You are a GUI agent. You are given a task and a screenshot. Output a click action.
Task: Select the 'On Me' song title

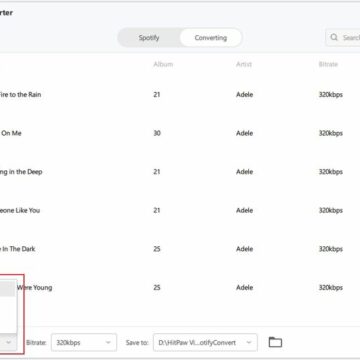coord(11,133)
